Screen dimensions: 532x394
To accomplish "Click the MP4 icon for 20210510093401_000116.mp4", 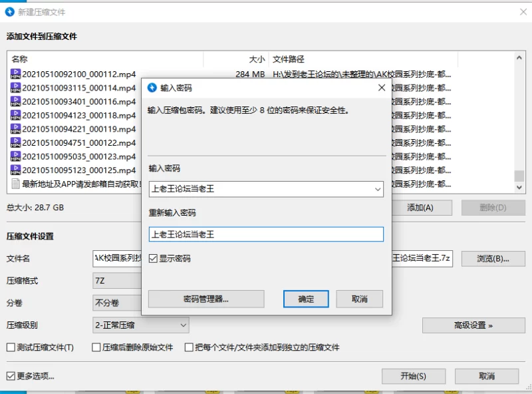I will coord(15,101).
